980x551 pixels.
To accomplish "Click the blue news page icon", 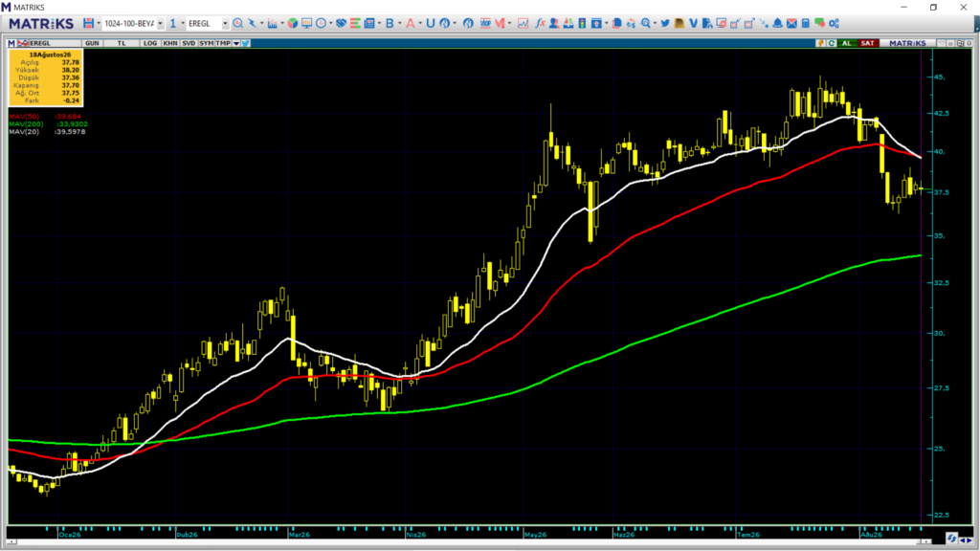I will pyautogui.click(x=369, y=23).
